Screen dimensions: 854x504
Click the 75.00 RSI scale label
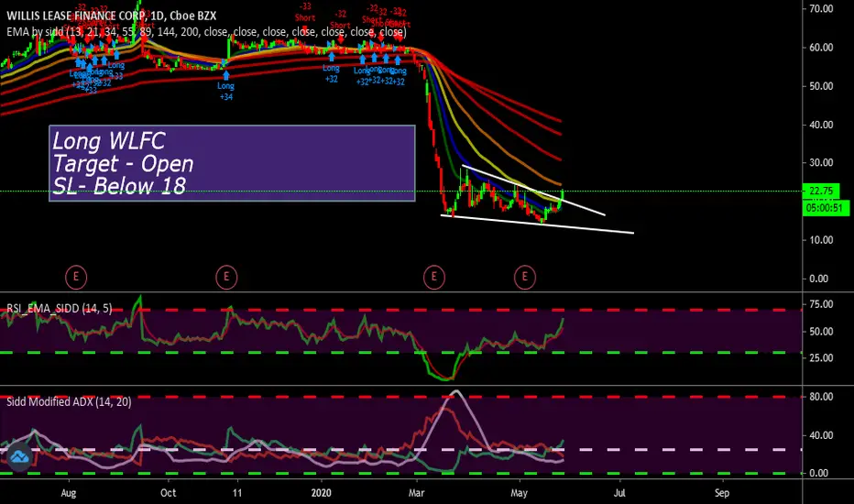(x=821, y=304)
